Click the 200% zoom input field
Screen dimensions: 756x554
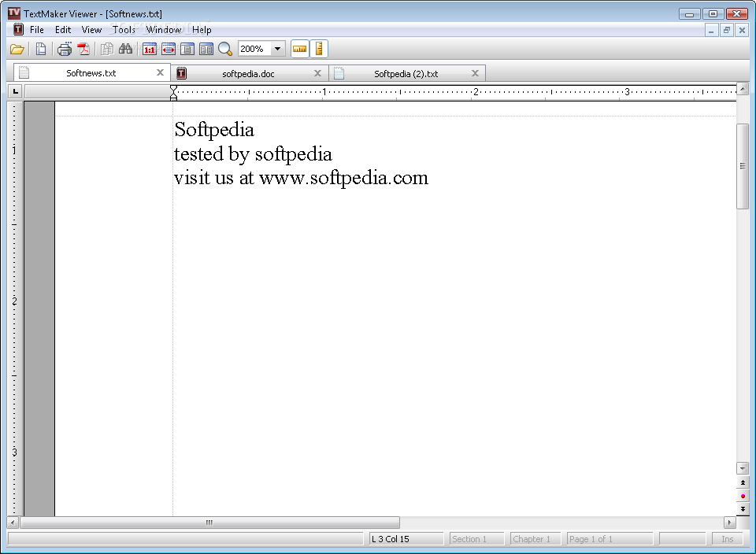pyautogui.click(x=254, y=49)
